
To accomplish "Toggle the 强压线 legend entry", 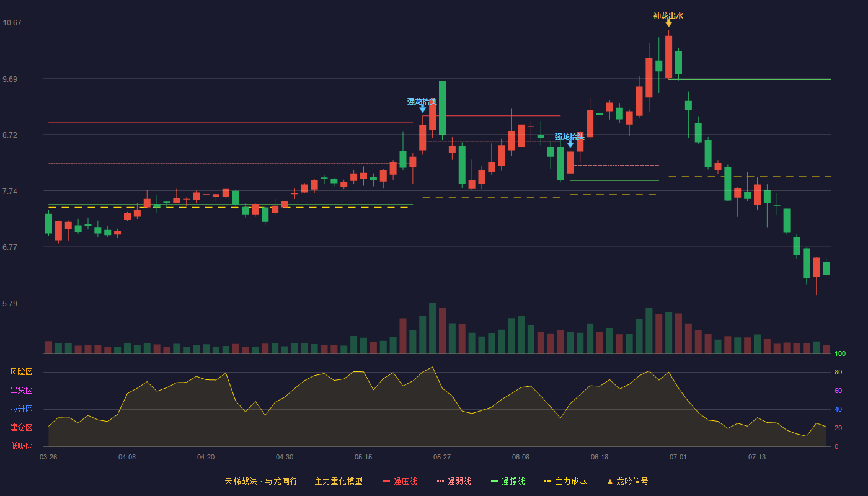I will (400, 481).
